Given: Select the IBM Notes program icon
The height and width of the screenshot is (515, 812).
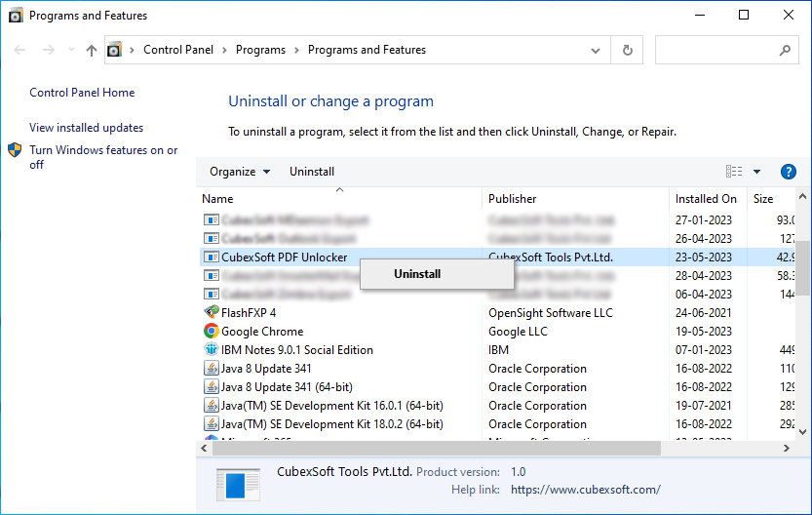Looking at the screenshot, I should tap(211, 350).
